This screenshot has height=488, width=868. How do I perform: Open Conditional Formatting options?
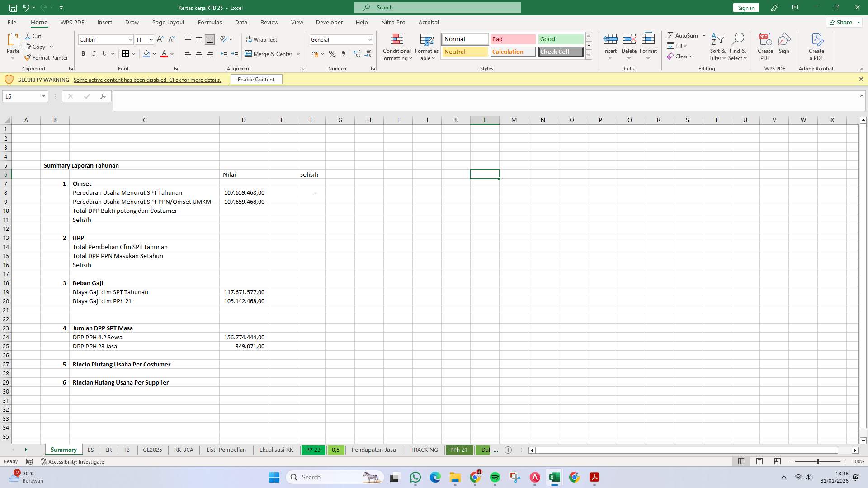tap(396, 47)
